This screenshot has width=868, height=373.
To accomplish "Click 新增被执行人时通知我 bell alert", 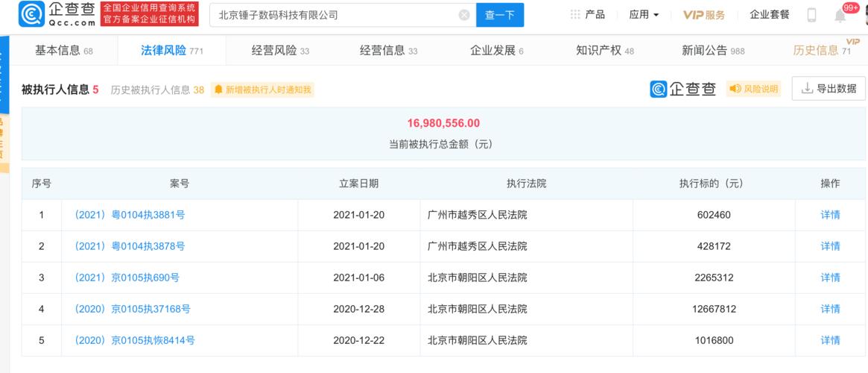I will point(262,90).
